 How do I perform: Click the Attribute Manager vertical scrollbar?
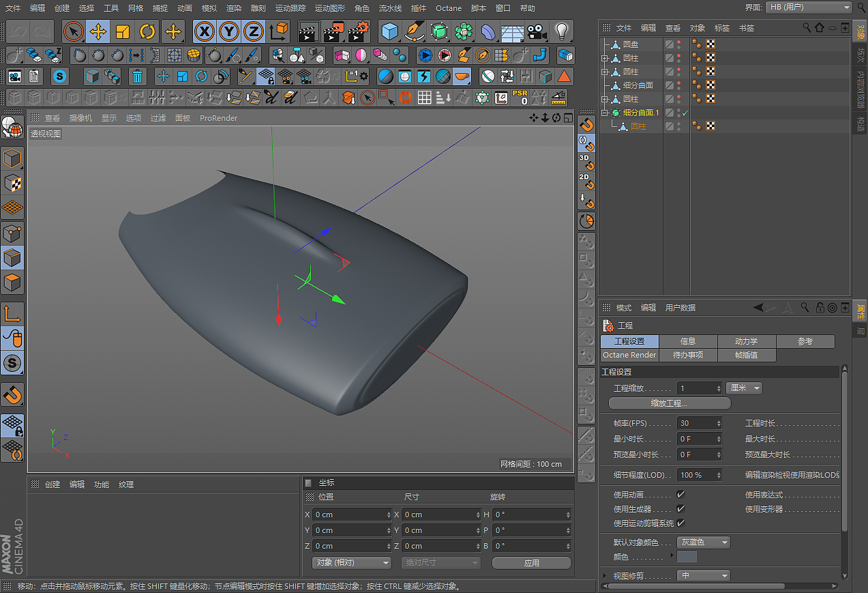tap(845, 450)
